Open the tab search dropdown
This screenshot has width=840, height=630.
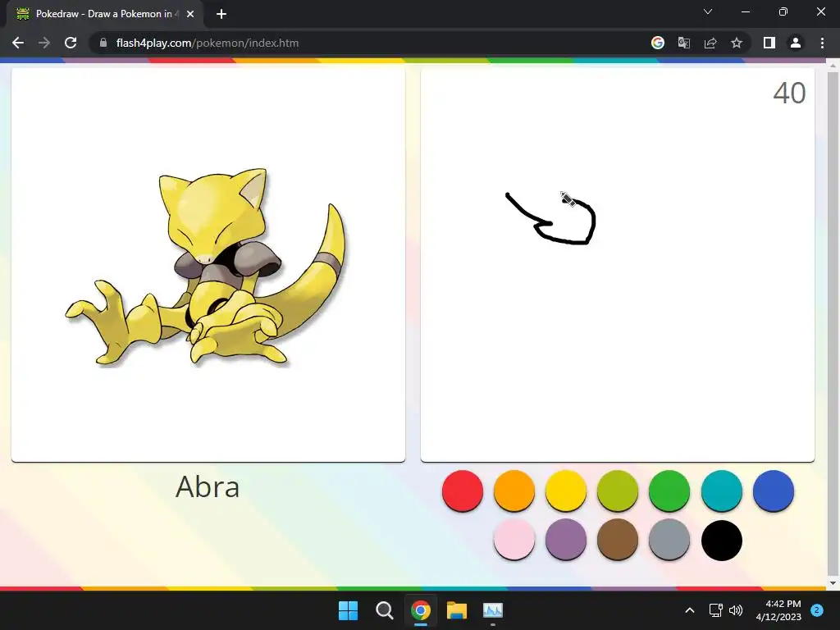[708, 11]
